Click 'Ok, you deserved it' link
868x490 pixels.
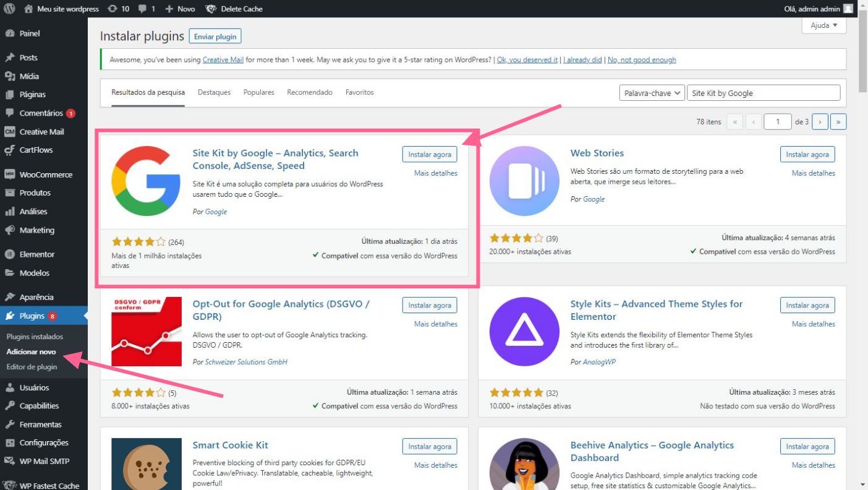(x=527, y=60)
